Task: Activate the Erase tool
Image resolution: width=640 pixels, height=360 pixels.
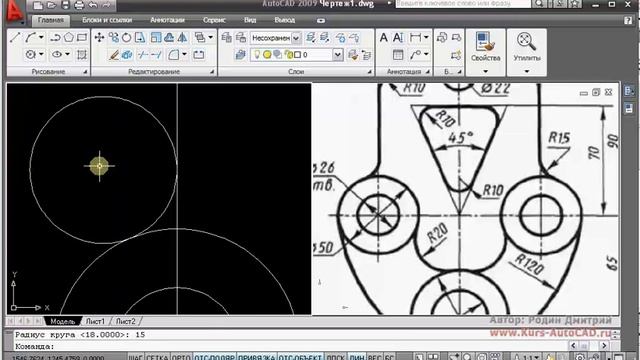Action: click(x=113, y=54)
